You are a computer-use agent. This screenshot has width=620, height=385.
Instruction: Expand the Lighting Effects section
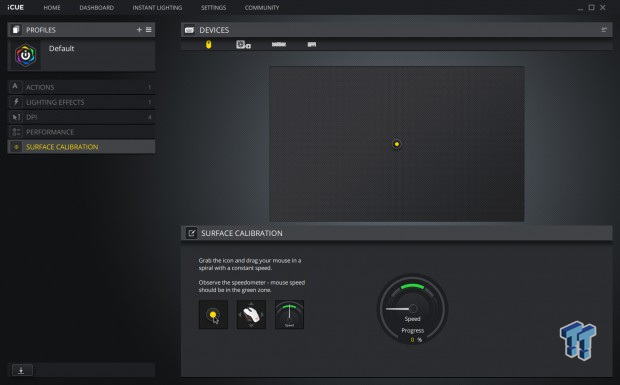tap(81, 102)
